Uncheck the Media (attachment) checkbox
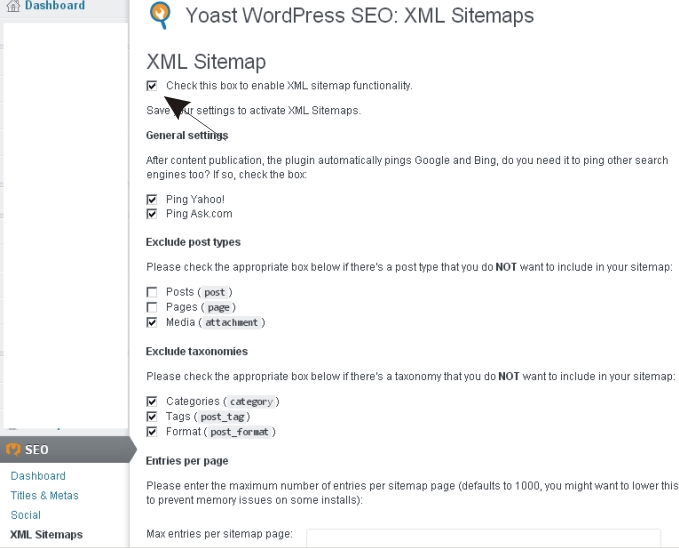 tap(152, 323)
